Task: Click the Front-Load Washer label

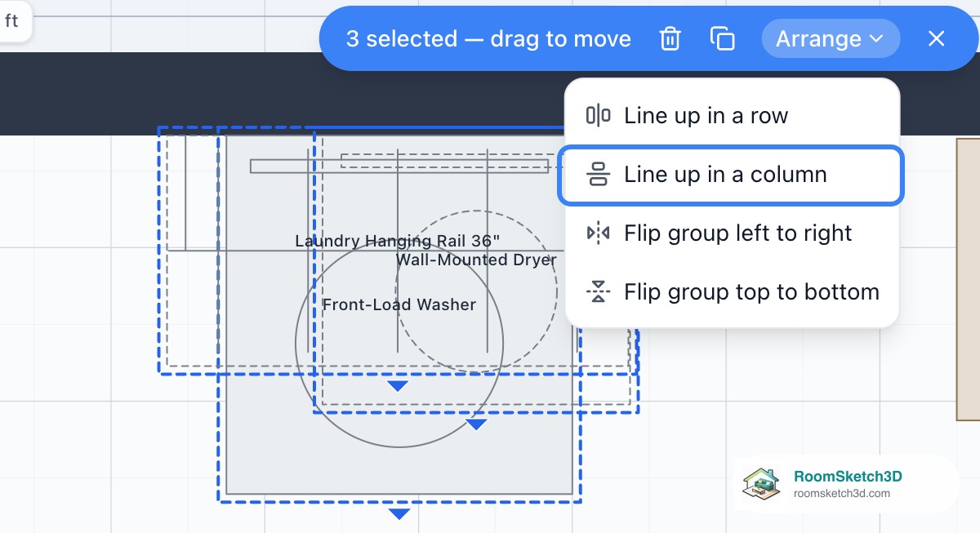Action: coord(399,304)
